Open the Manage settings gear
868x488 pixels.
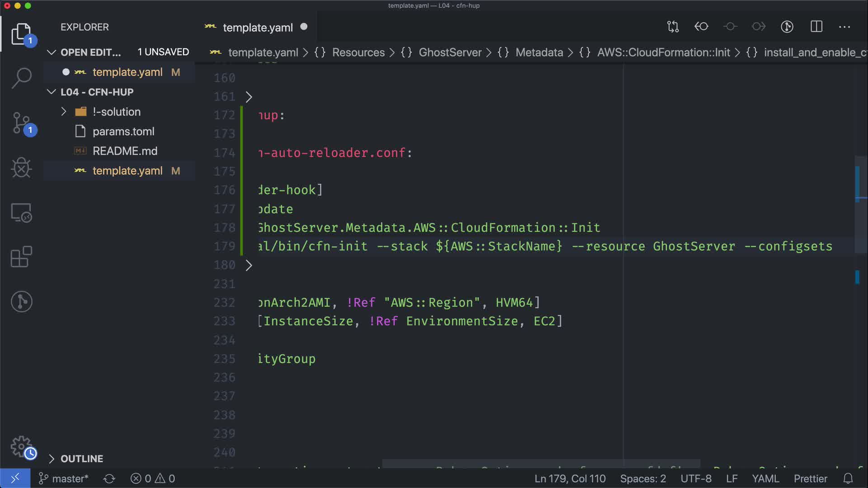[x=21, y=446]
